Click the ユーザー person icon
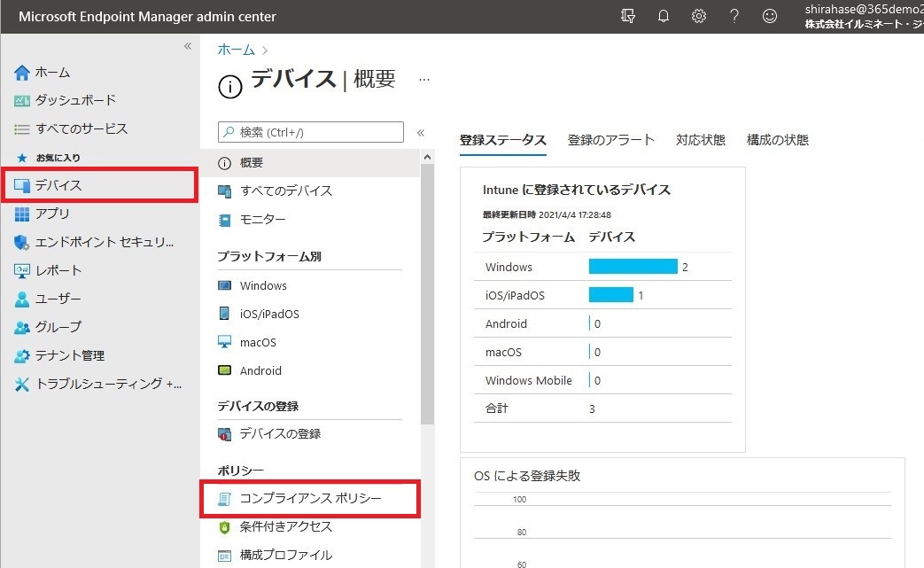The height and width of the screenshot is (568, 924). [22, 300]
